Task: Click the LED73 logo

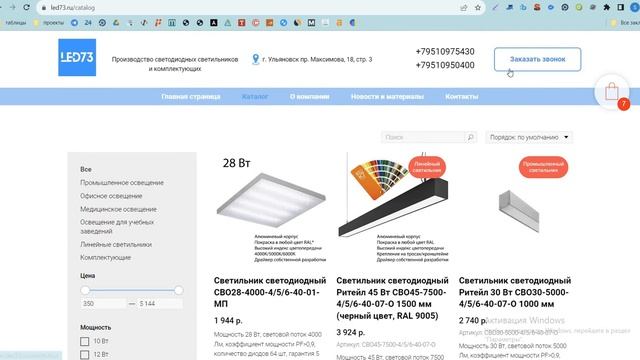Action: [77, 58]
